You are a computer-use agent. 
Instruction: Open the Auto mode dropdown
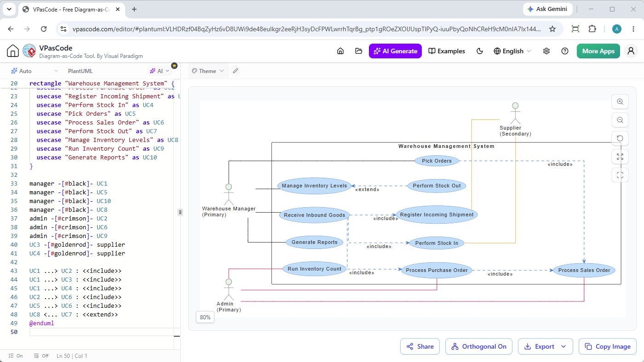(34, 71)
